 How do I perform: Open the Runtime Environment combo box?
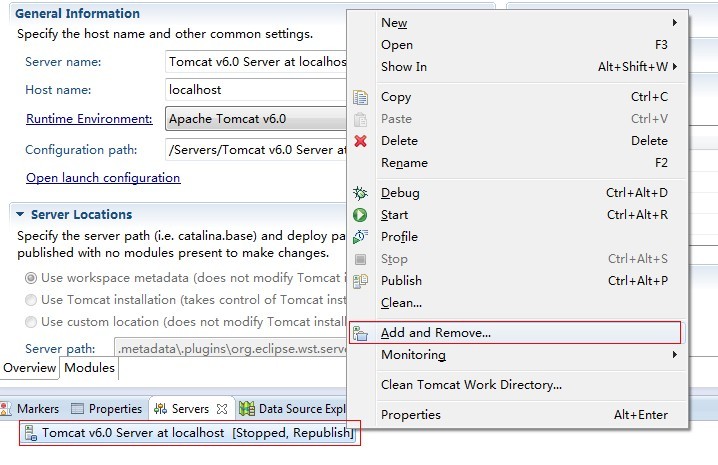(256, 119)
